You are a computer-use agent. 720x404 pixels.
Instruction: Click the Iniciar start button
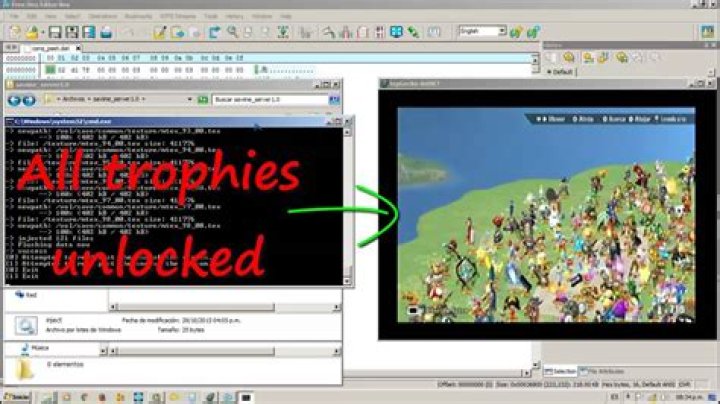pyautogui.click(x=17, y=397)
